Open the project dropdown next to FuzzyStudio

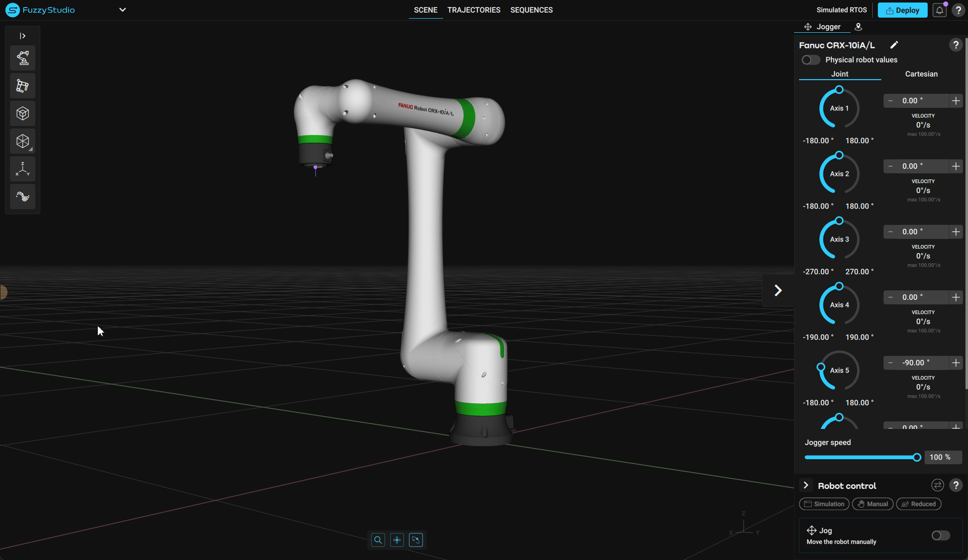point(123,10)
